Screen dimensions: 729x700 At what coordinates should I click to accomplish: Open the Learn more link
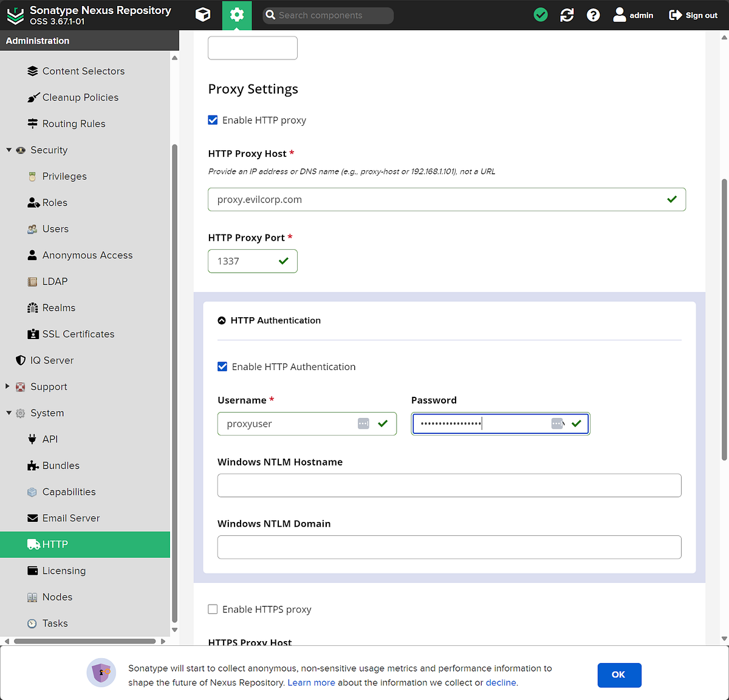click(x=311, y=682)
